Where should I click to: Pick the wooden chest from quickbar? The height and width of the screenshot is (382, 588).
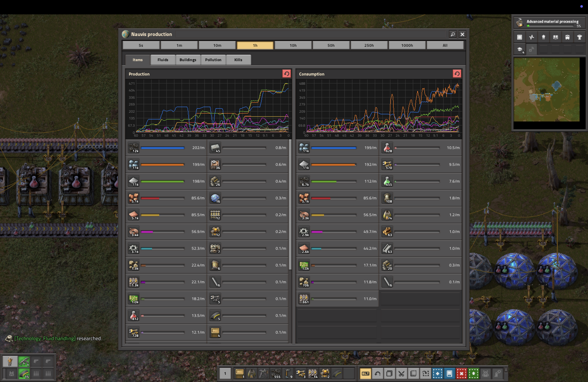pyautogui.click(x=239, y=373)
